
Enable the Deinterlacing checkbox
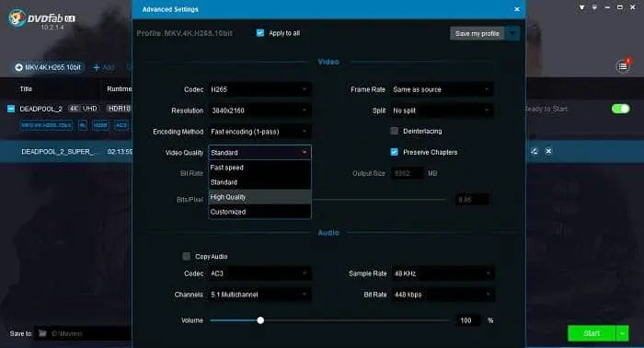pos(395,131)
